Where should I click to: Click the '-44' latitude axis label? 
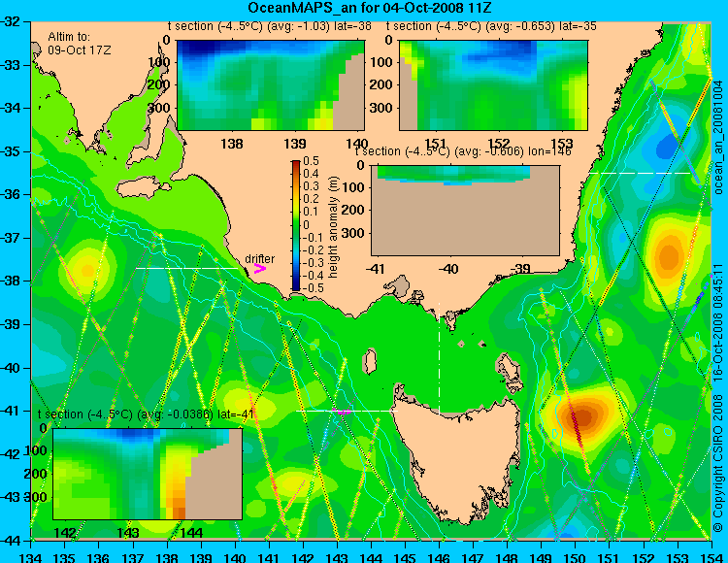(x=11, y=541)
